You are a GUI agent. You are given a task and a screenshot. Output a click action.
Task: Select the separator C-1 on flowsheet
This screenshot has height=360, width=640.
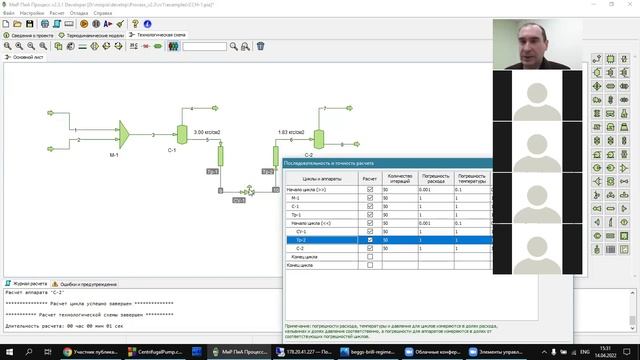point(182,134)
